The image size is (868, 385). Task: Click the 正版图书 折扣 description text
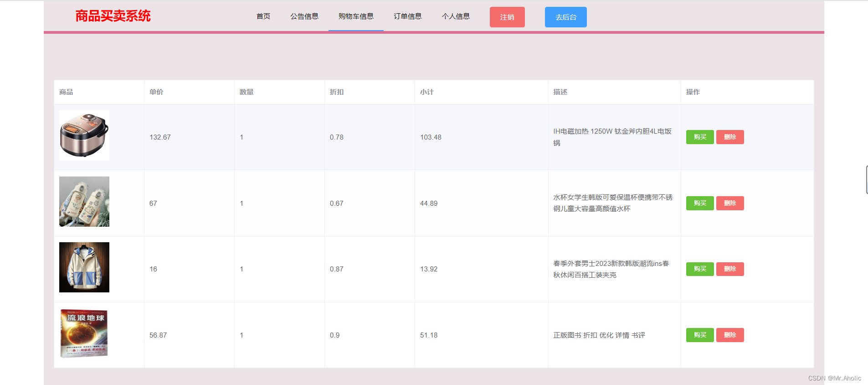point(599,335)
